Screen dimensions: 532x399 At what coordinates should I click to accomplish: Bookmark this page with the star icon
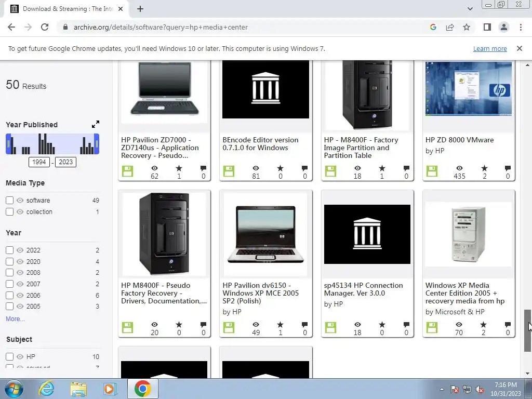(467, 27)
